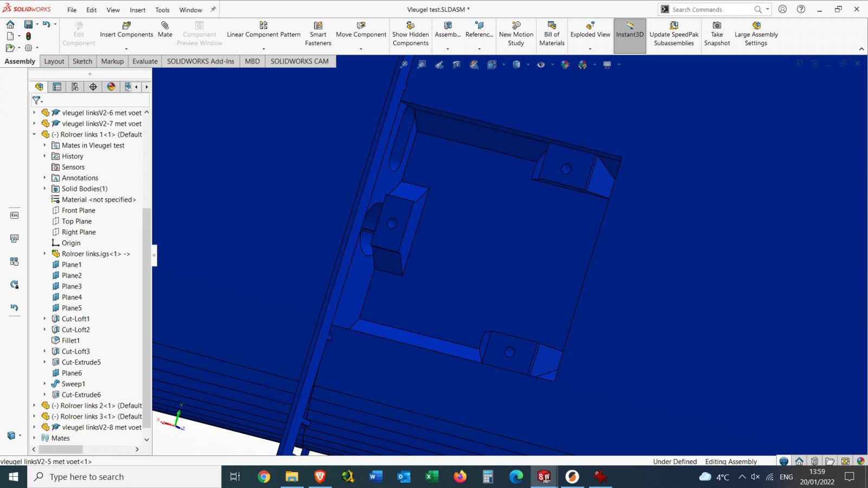Click the Windows search box

coord(125,477)
